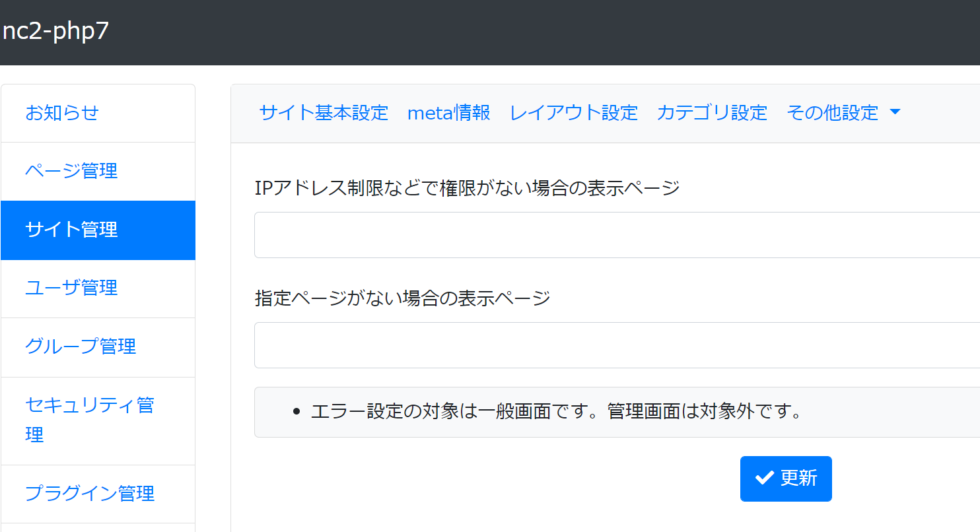This screenshot has width=980, height=532.
Task: Go to プラグイン管理 in the sidebar
Action: pos(89,493)
